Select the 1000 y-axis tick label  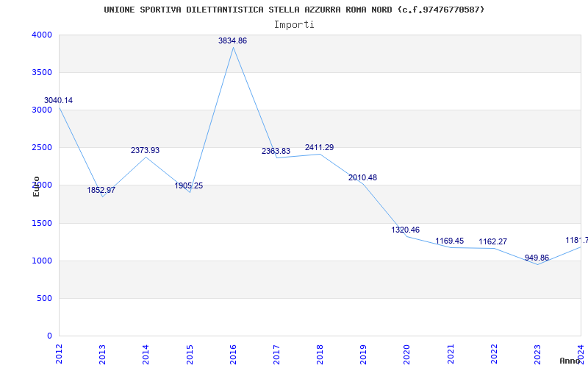tap(41, 261)
